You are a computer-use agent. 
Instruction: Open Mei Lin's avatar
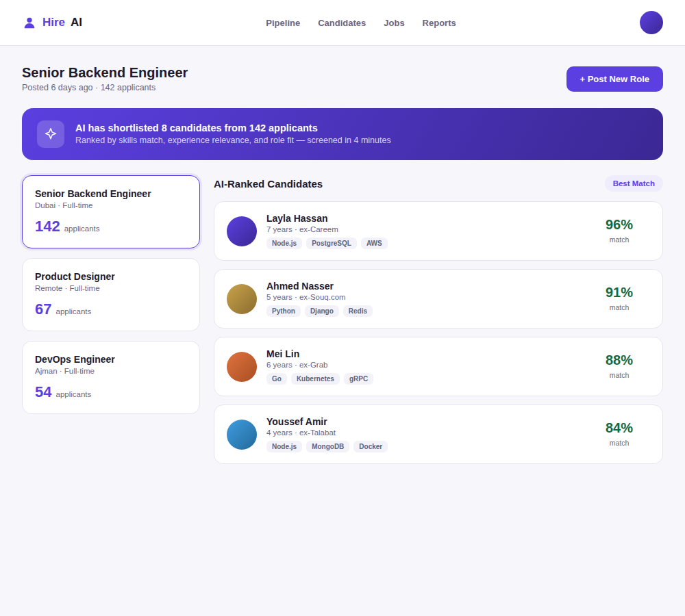click(x=242, y=367)
